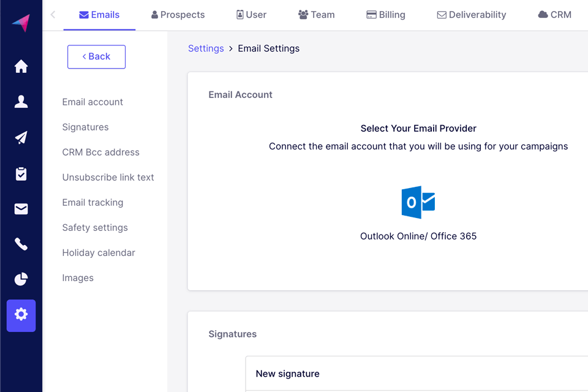
Task: Open the Reports pie-chart sidebar icon
Action: (21, 279)
